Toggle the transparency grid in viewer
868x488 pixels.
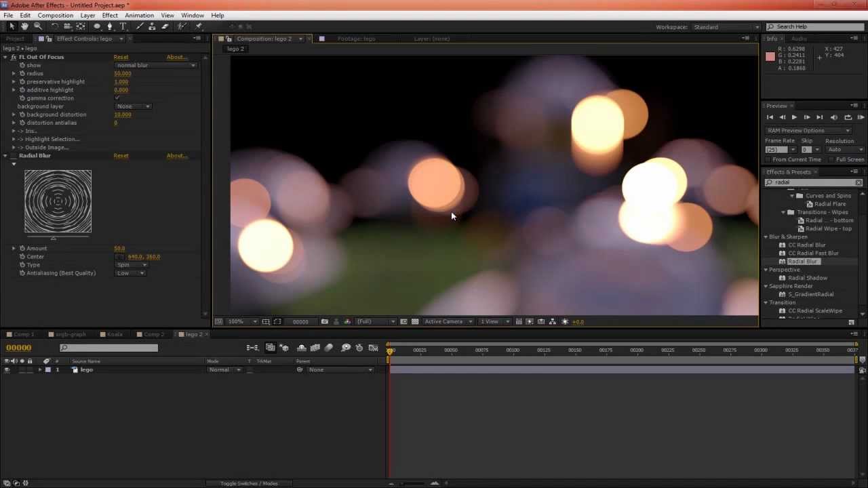pos(415,321)
